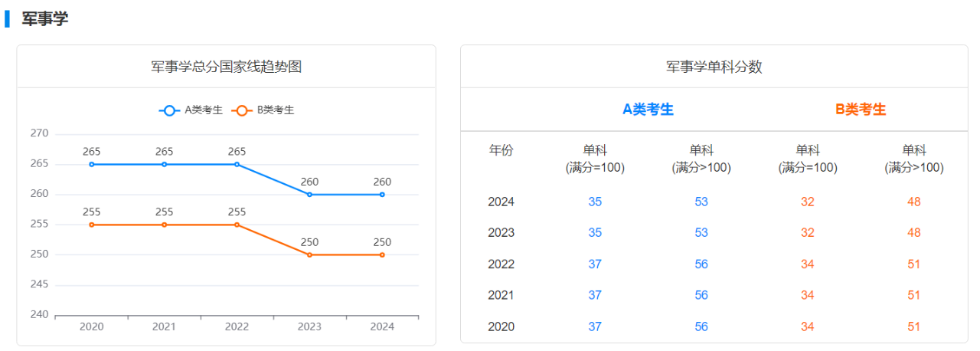Click the 2024 label on chart x-axis
Viewport: 980px width, 351px height.
tap(382, 326)
